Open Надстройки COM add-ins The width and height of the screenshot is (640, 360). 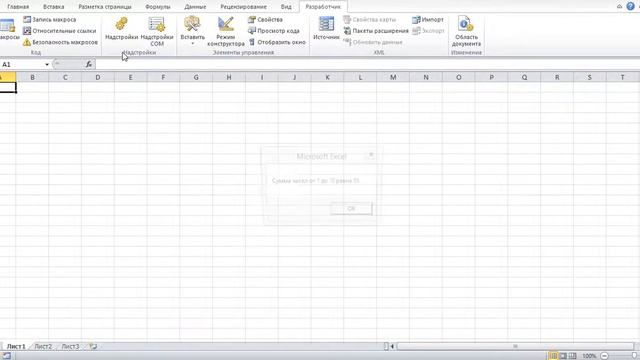(157, 31)
